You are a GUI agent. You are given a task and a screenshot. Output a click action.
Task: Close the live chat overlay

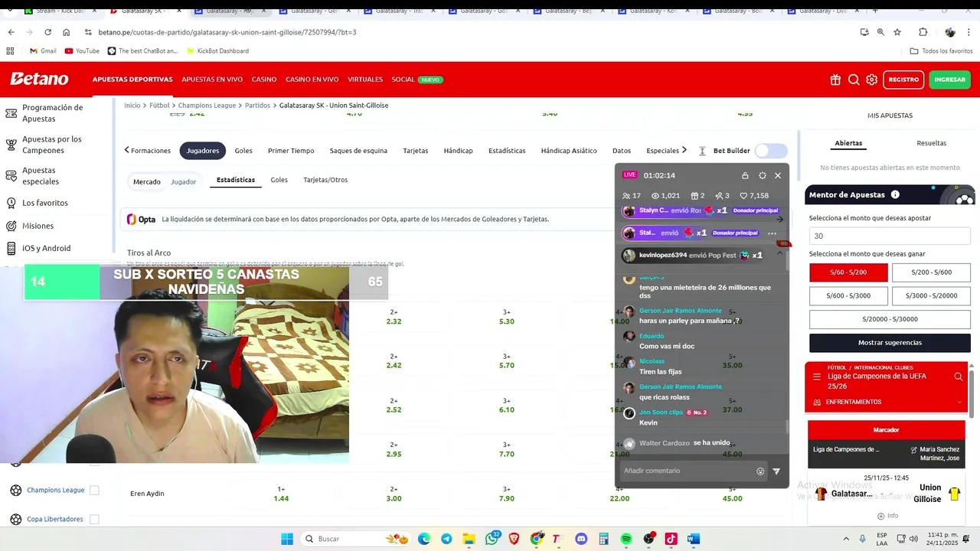(x=778, y=175)
